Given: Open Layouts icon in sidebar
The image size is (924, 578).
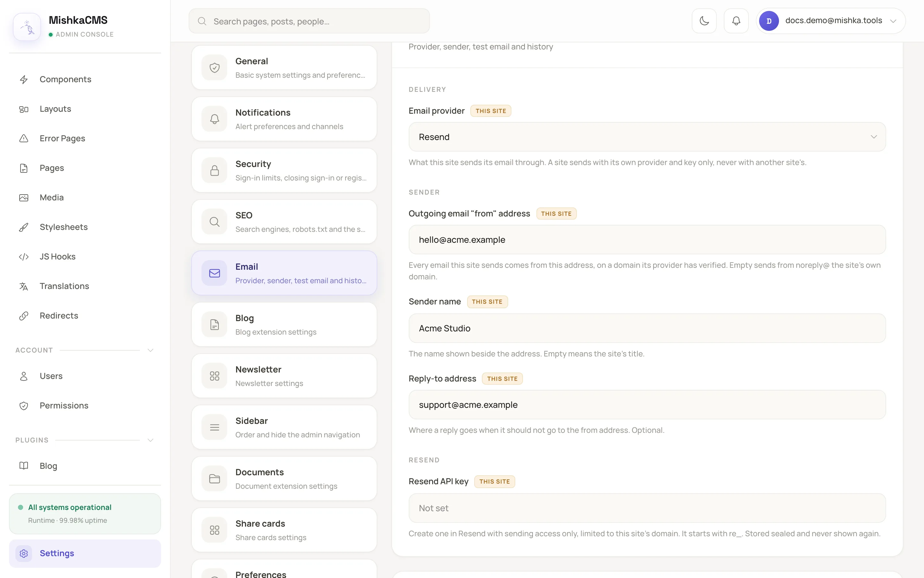Looking at the screenshot, I should [x=24, y=109].
